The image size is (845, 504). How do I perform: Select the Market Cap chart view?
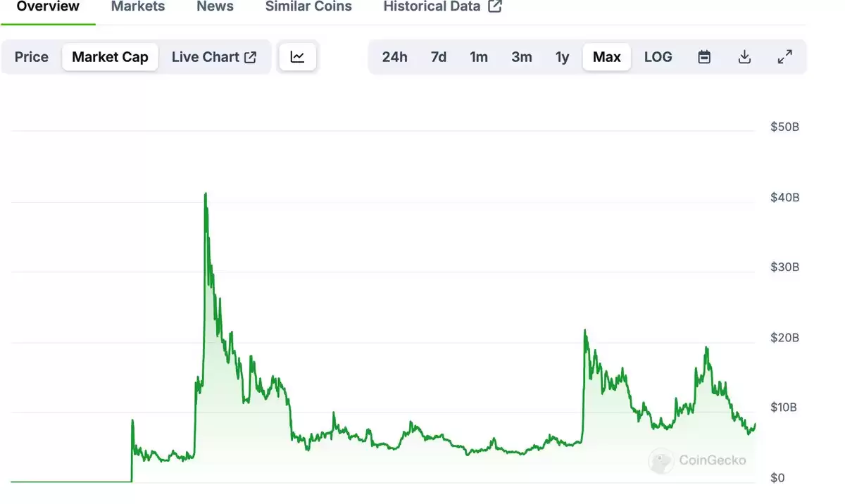point(110,57)
